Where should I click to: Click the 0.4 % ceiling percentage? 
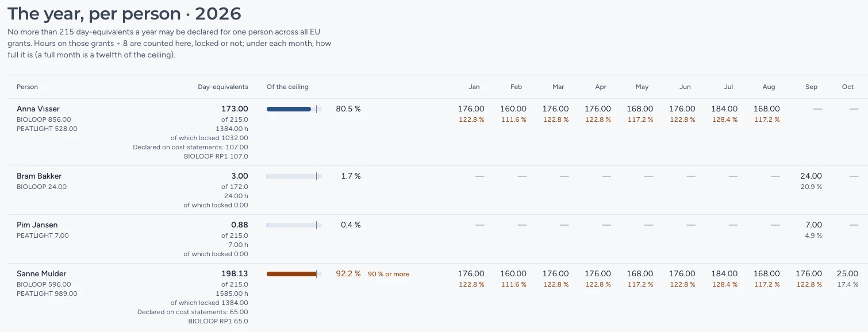(x=351, y=225)
